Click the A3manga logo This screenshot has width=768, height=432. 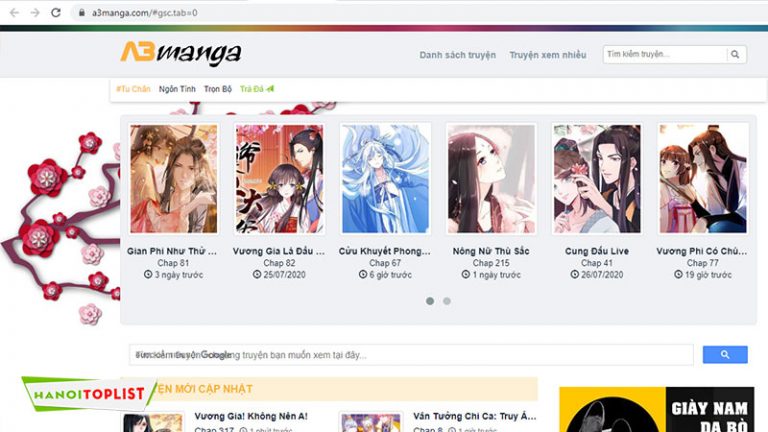(x=180, y=53)
